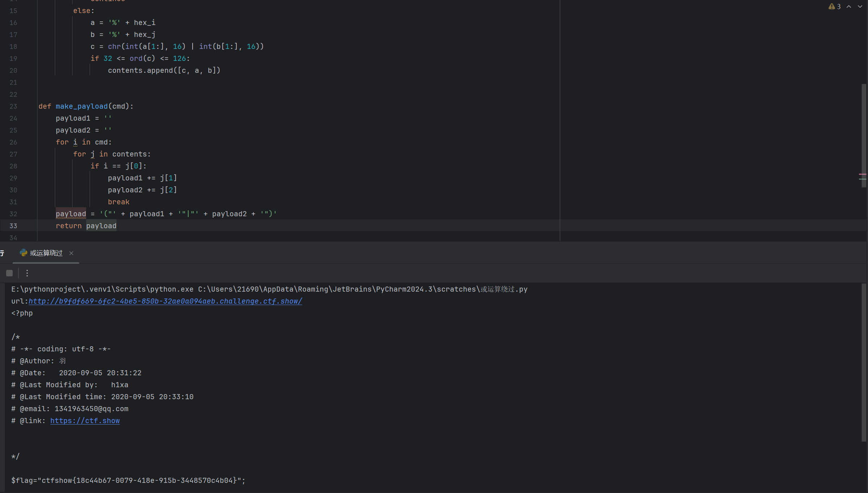
Task: Close the 或运算绕过 run tab
Action: [71, 253]
